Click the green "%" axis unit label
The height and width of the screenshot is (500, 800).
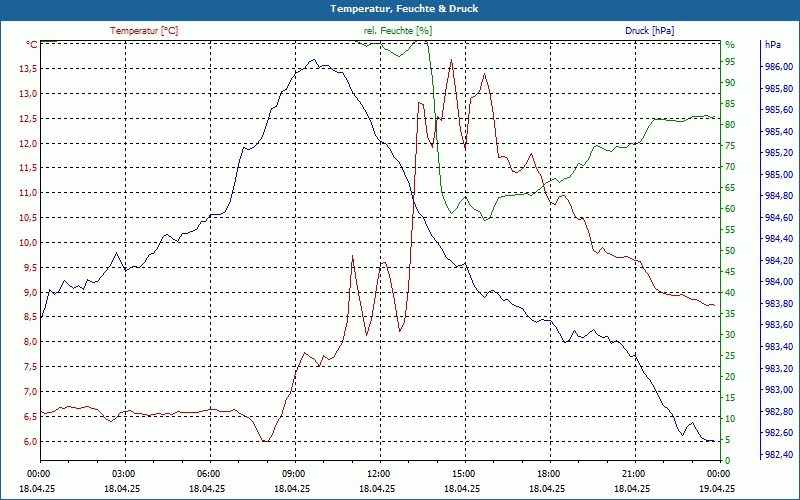pyautogui.click(x=730, y=45)
